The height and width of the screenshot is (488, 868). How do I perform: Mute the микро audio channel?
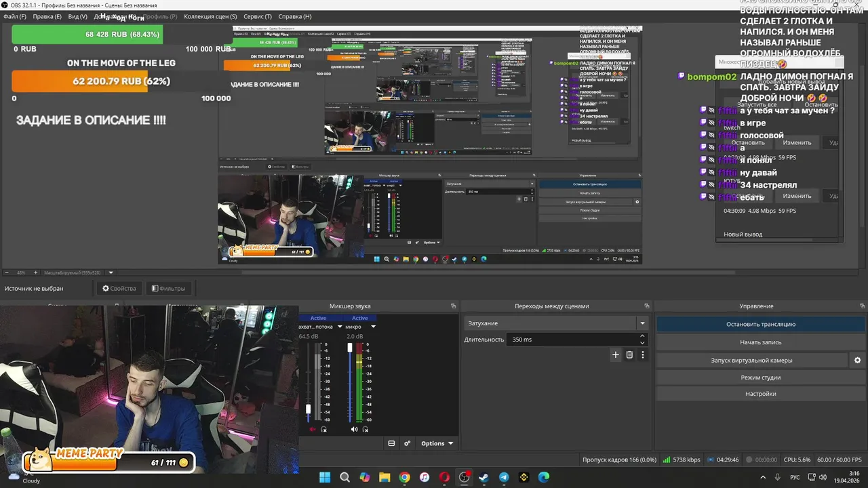click(354, 429)
